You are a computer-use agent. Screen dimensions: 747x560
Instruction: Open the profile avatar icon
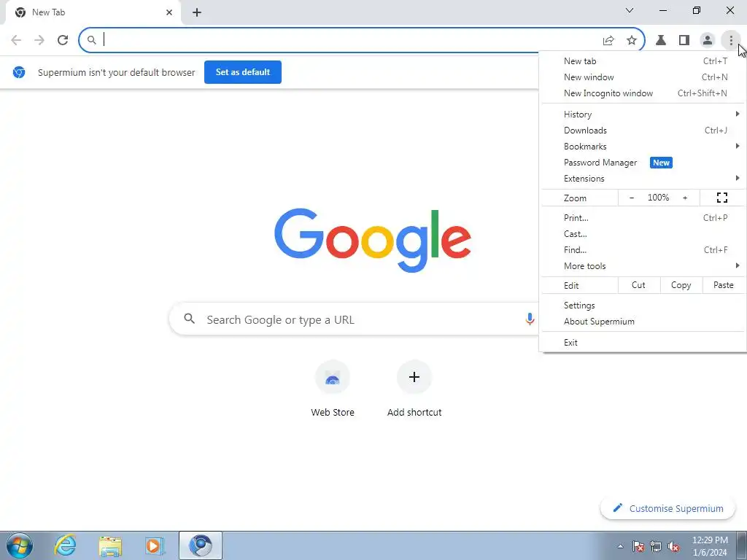(708, 40)
